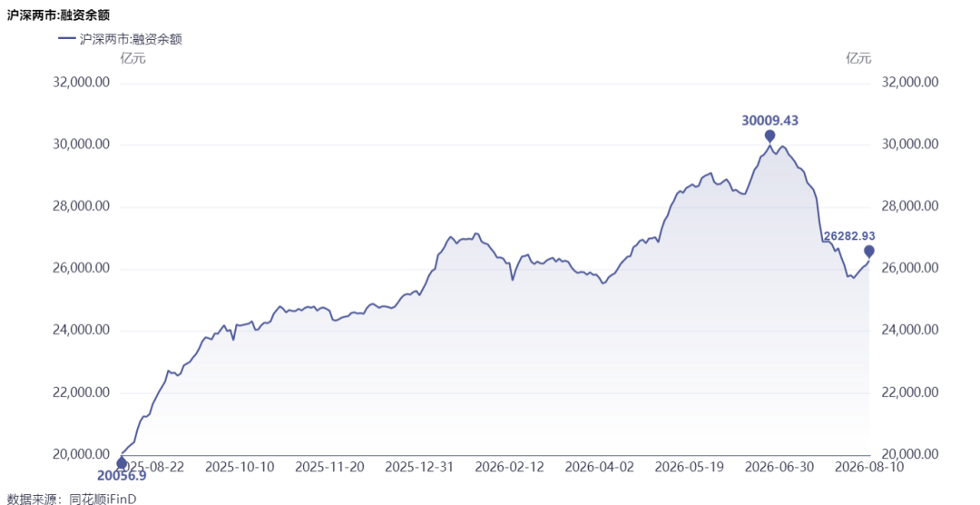
Task: Click the date label 2026-08-10
Action: click(x=869, y=467)
